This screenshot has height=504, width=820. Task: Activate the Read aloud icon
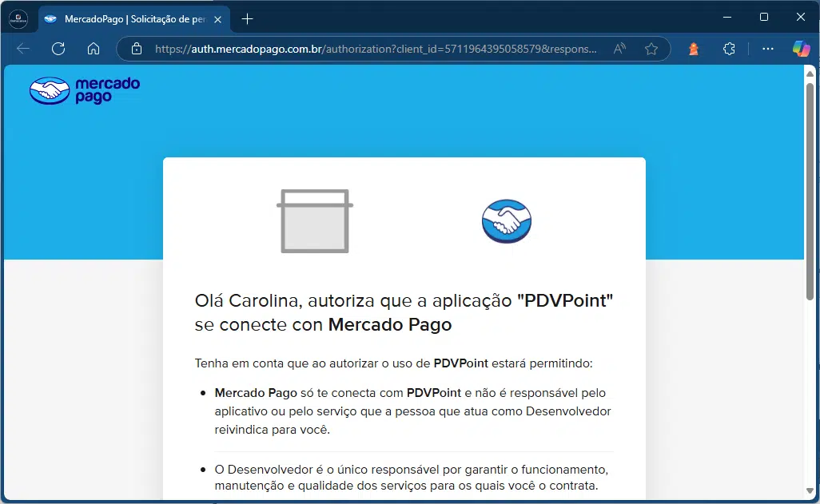[x=619, y=50]
